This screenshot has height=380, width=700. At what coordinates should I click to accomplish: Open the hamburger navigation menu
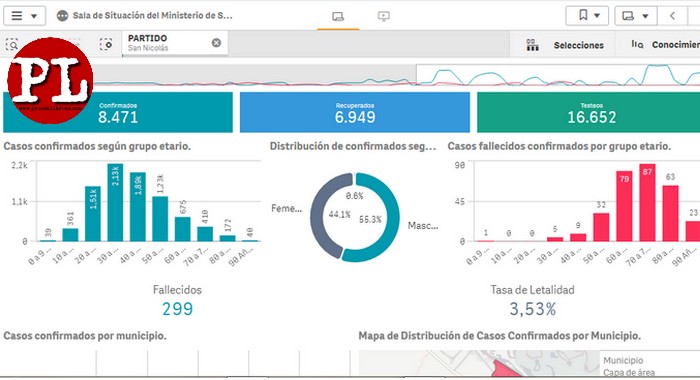(x=24, y=16)
